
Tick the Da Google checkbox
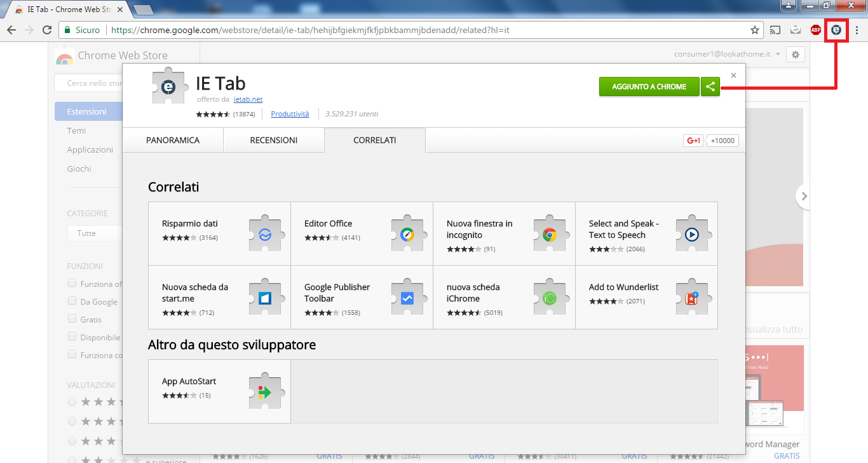[x=72, y=301]
